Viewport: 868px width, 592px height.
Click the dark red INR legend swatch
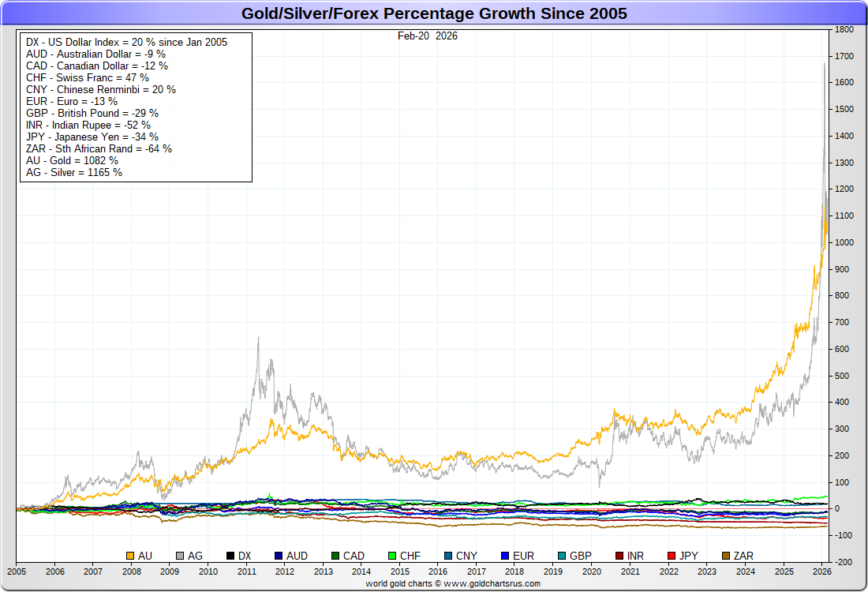(619, 556)
